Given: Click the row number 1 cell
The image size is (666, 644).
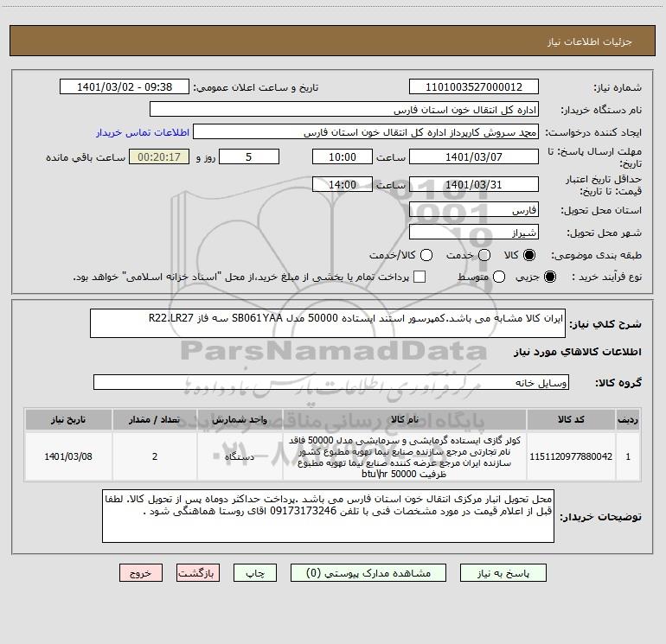Looking at the screenshot, I should point(628,456).
